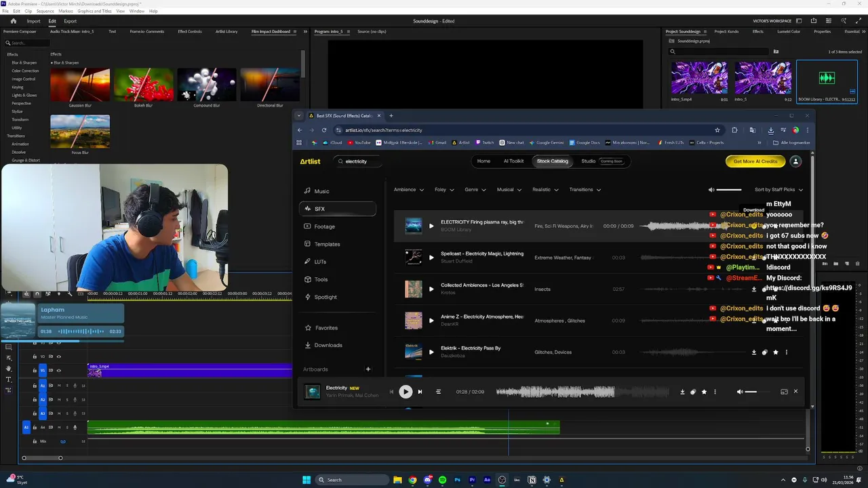Go to Artlist Home nav link

point(484,161)
